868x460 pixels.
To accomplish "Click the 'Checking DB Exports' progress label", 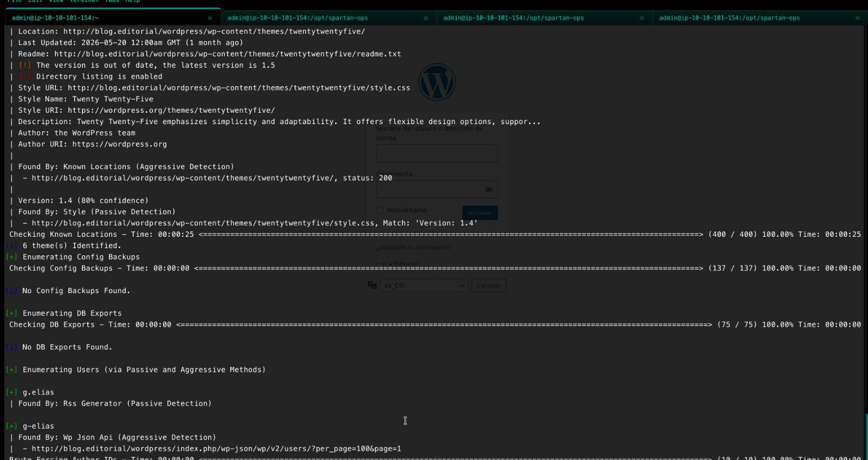I will point(52,325).
